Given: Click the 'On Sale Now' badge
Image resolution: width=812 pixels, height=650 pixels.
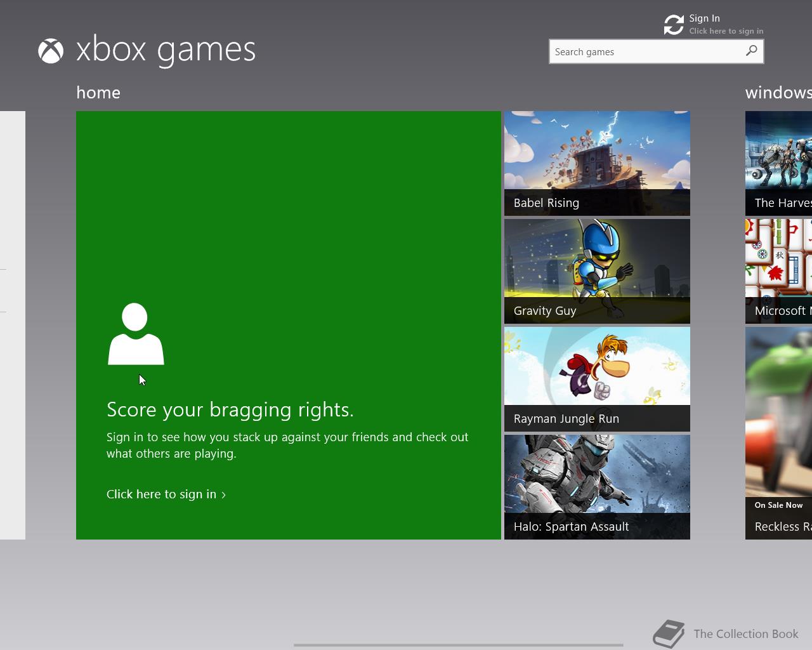Looking at the screenshot, I should click(778, 505).
